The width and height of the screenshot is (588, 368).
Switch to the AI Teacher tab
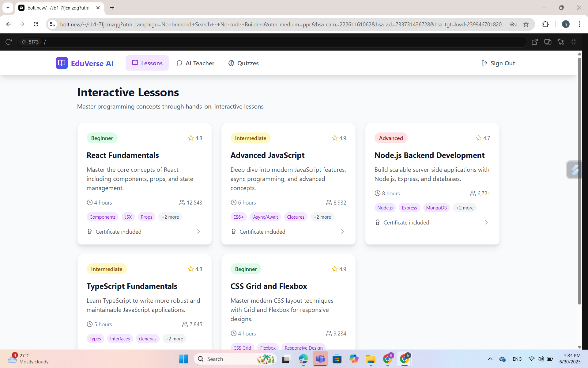click(x=195, y=63)
